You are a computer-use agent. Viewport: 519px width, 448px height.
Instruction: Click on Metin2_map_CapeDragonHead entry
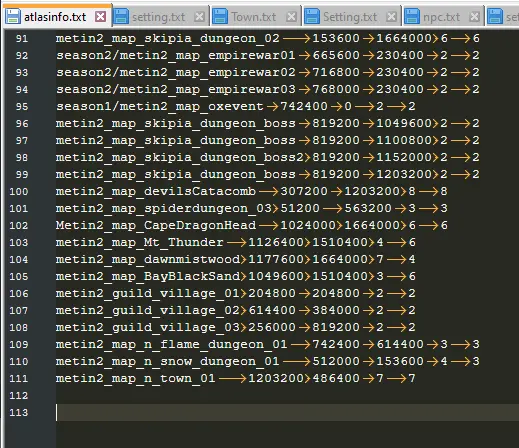point(156,226)
